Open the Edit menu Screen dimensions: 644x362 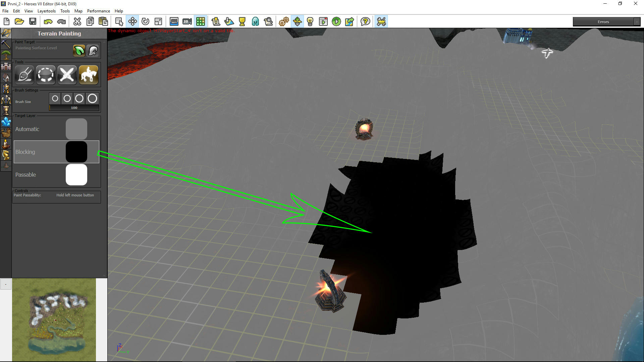tap(16, 11)
